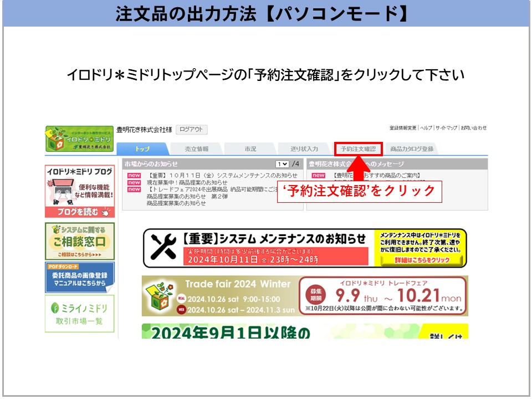Open the 商品カタログ登録 tab
The image size is (532, 399).
[412, 149]
